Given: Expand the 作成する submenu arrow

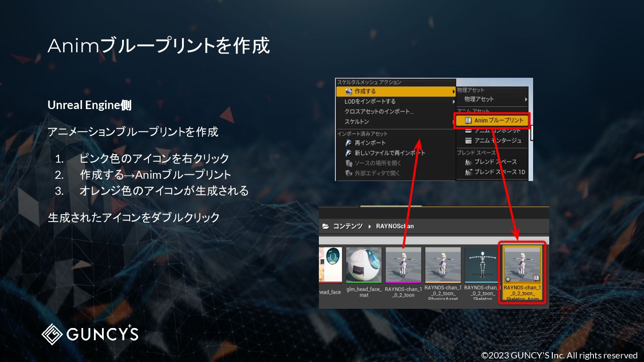Looking at the screenshot, I should (453, 92).
